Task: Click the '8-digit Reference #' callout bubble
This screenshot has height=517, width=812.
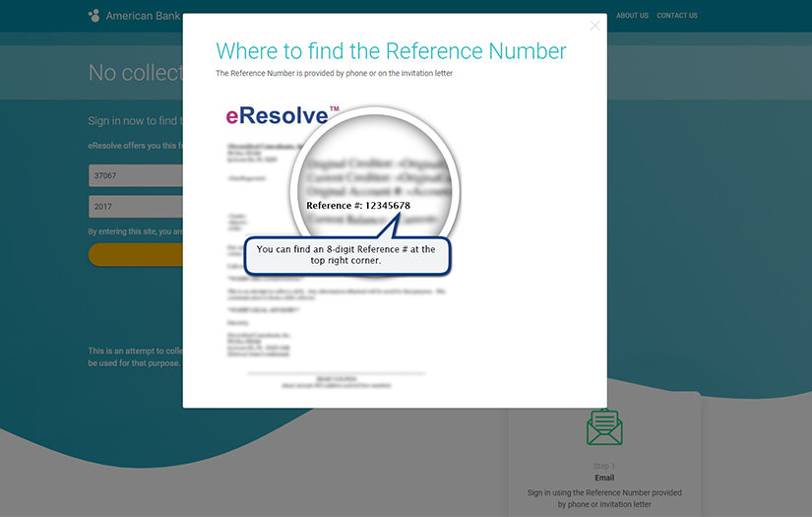Action: (347, 255)
